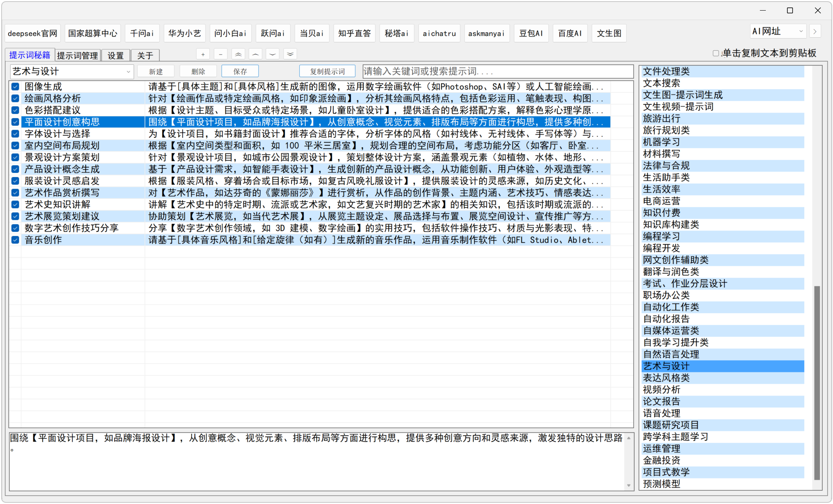Move item up with single-up chevron
The width and height of the screenshot is (833, 504).
pos(255,54)
